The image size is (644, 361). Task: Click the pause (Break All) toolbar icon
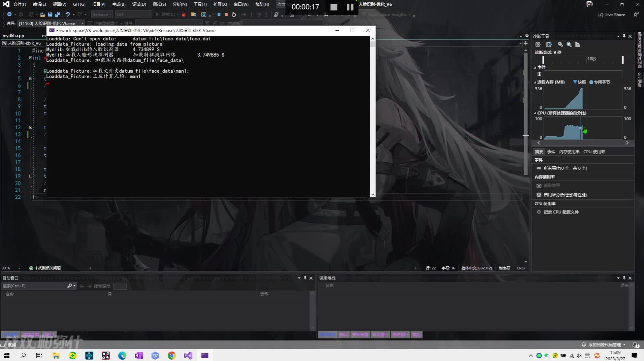tap(219, 14)
